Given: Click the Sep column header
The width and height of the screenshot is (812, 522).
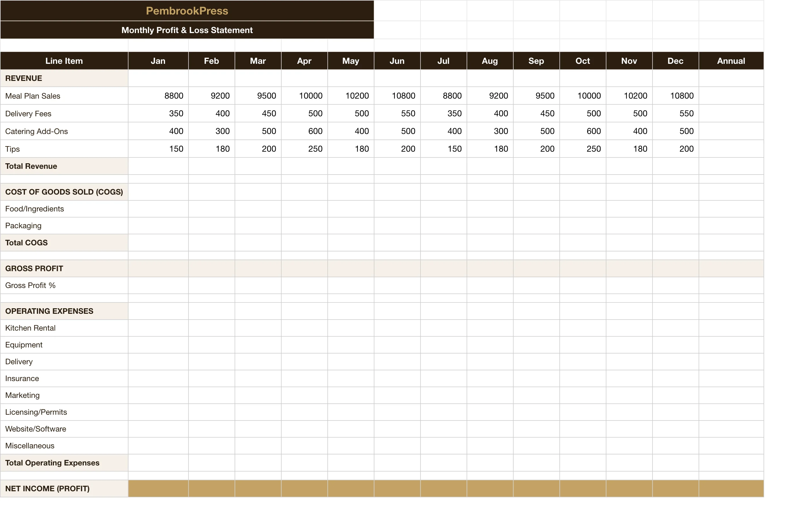Looking at the screenshot, I should coord(536,61).
